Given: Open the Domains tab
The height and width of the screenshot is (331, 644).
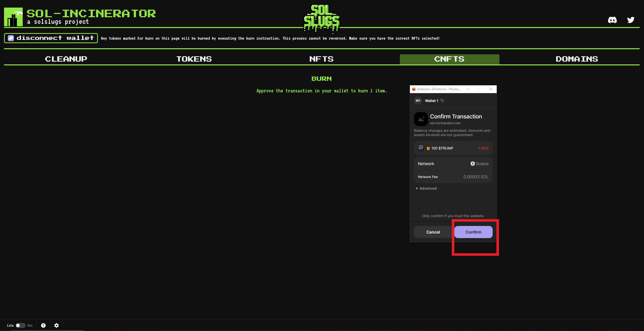Looking at the screenshot, I should (577, 59).
